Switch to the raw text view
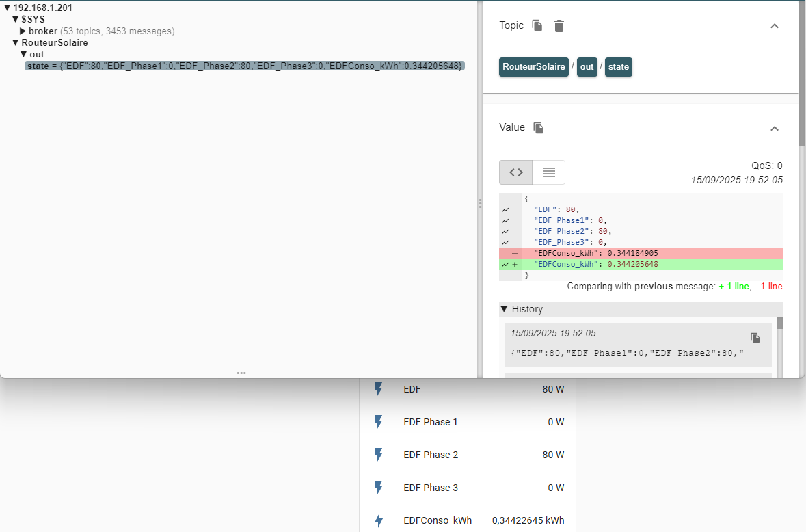The height and width of the screenshot is (532, 806). pos(548,172)
